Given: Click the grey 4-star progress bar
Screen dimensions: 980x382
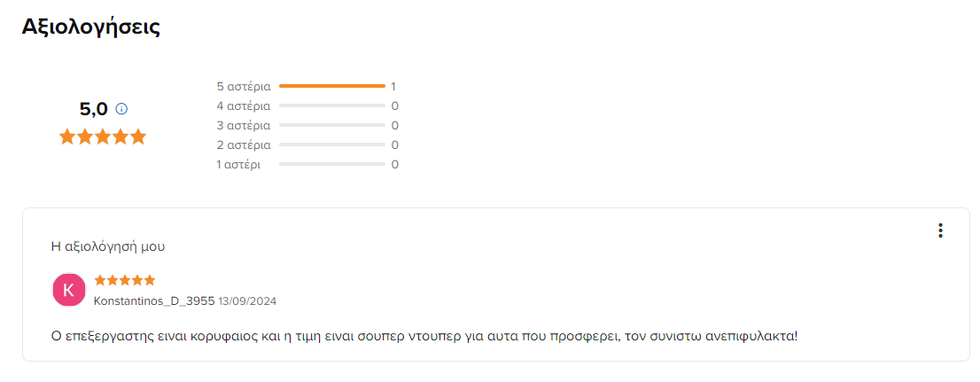Looking at the screenshot, I should click(x=332, y=105).
